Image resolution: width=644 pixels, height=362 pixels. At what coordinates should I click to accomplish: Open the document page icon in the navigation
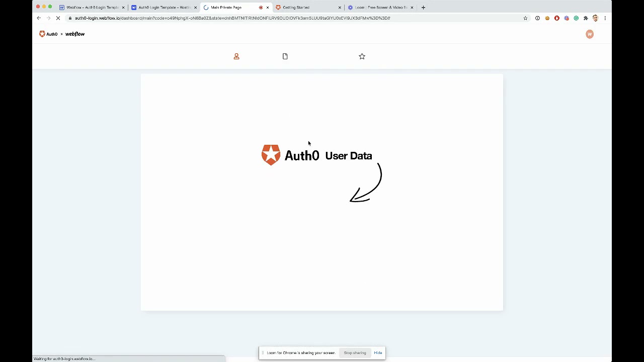[285, 56]
